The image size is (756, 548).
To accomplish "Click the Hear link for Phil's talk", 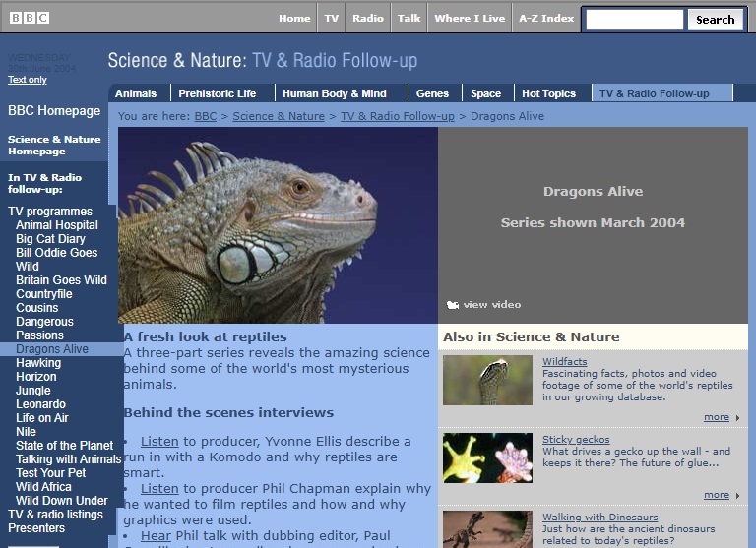I will coord(156,535).
